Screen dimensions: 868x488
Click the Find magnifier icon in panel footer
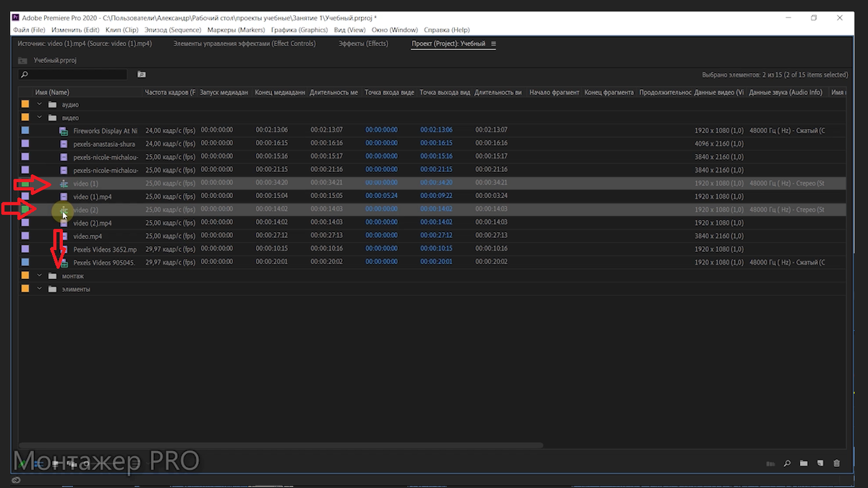click(x=786, y=463)
